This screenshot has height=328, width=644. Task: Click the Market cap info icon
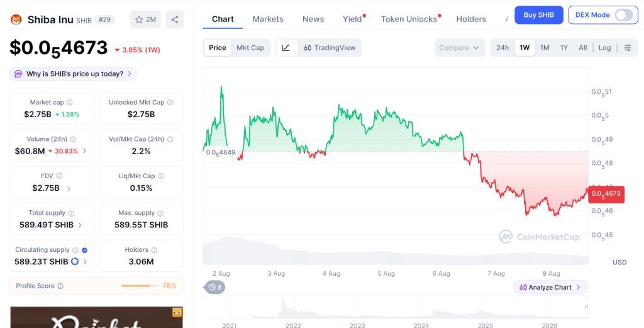pyautogui.click(x=70, y=103)
